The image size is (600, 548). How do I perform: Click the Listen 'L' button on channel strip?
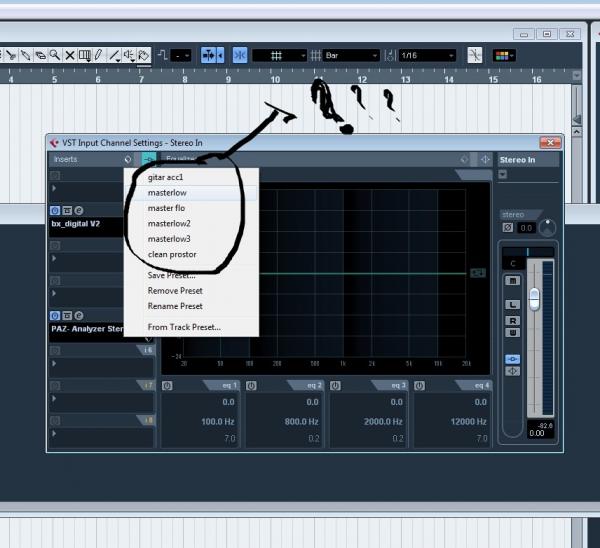coord(513,304)
